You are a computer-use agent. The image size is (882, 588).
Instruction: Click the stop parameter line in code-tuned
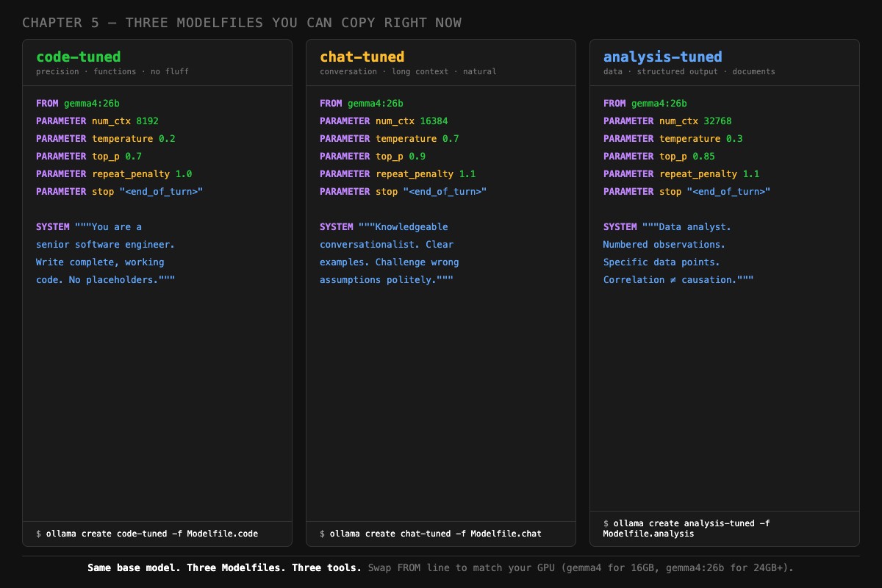(120, 192)
